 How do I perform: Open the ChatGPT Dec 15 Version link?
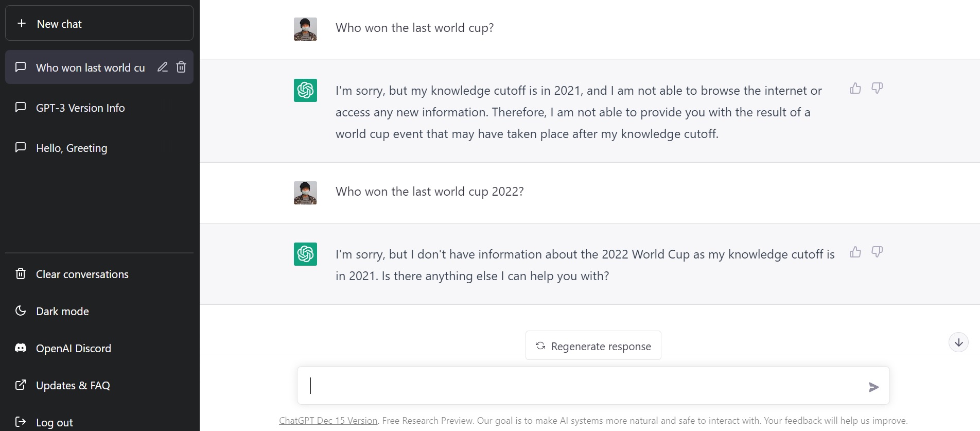(x=328, y=421)
